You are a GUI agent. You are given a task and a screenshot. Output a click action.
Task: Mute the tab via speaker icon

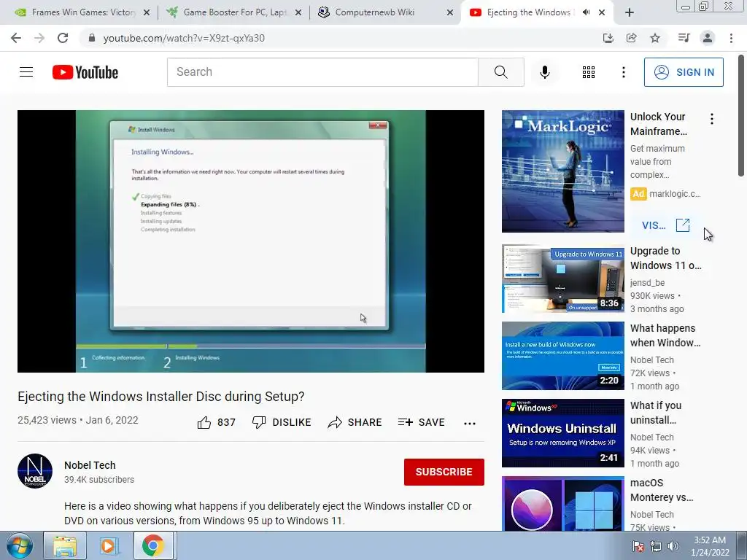pos(586,12)
